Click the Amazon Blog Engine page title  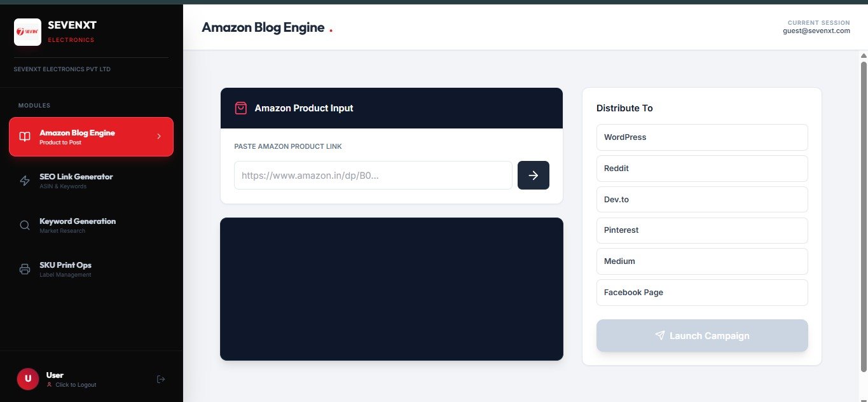(263, 27)
